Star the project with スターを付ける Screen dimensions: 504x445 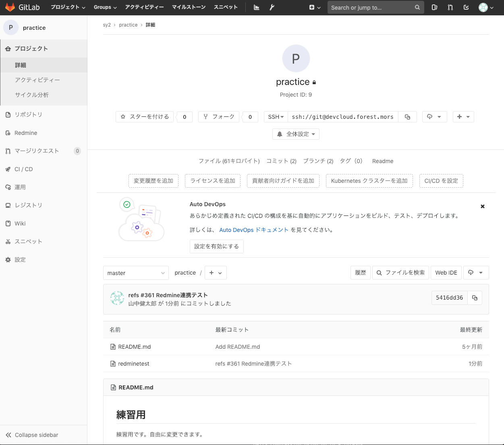click(x=145, y=117)
